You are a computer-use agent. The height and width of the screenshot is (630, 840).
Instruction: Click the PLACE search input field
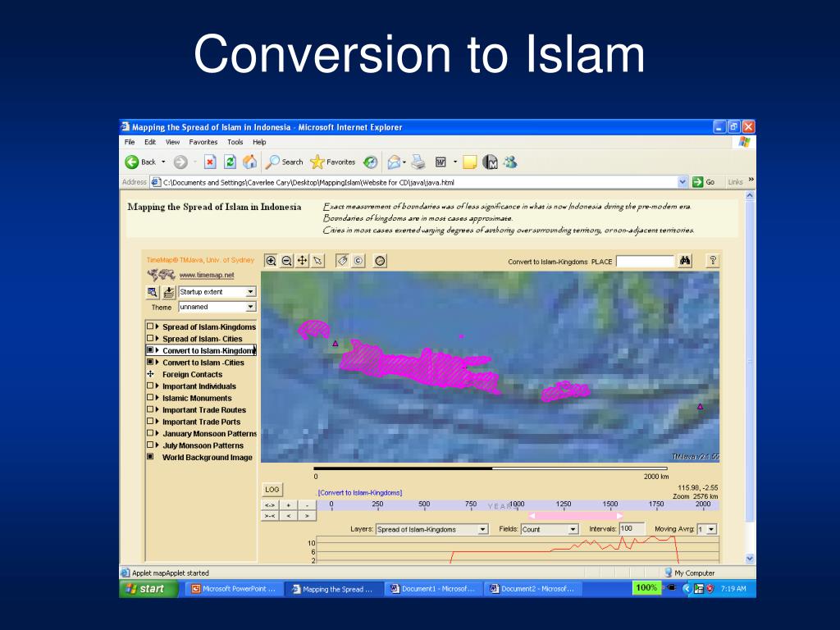tap(645, 262)
